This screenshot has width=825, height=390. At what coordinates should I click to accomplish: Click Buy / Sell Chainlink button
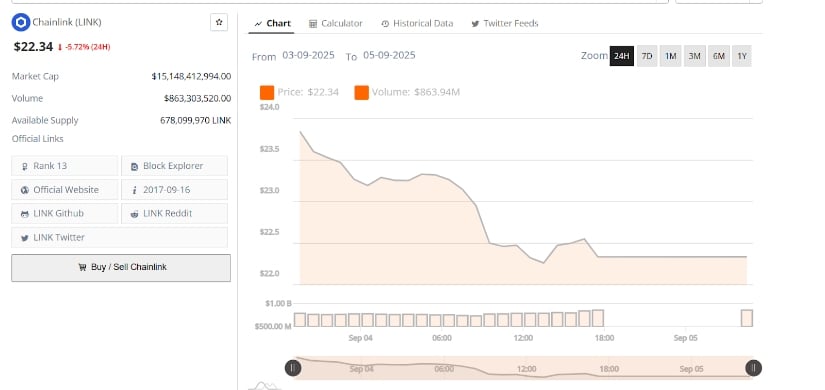[x=121, y=268]
